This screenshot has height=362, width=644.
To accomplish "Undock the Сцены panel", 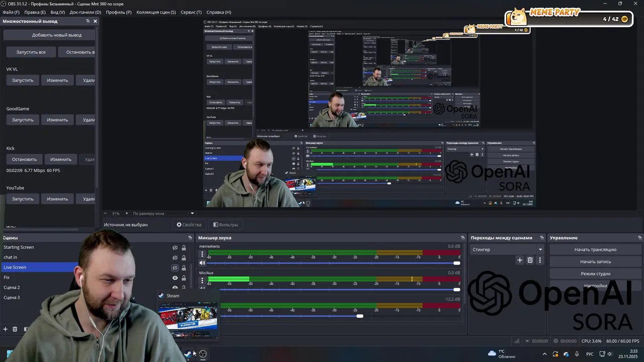I will (190, 238).
